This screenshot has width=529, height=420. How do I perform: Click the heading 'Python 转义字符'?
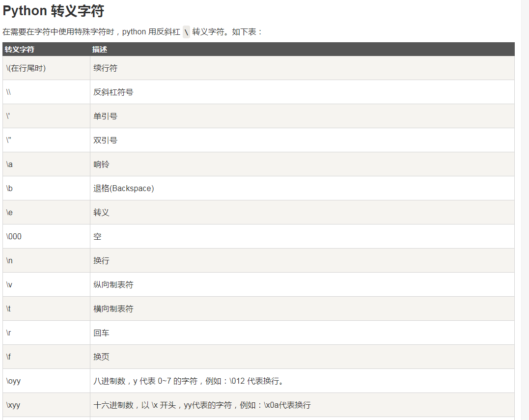coord(54,11)
